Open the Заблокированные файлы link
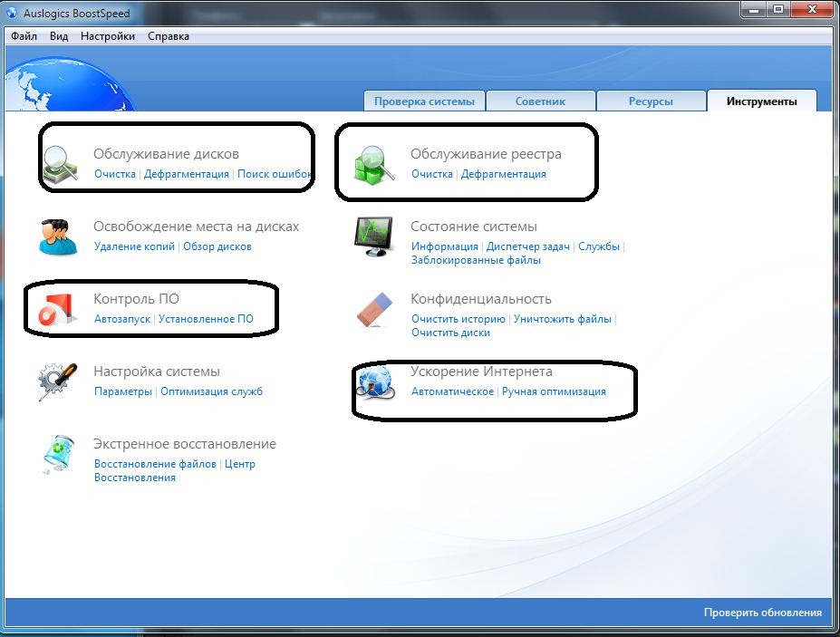 (477, 260)
